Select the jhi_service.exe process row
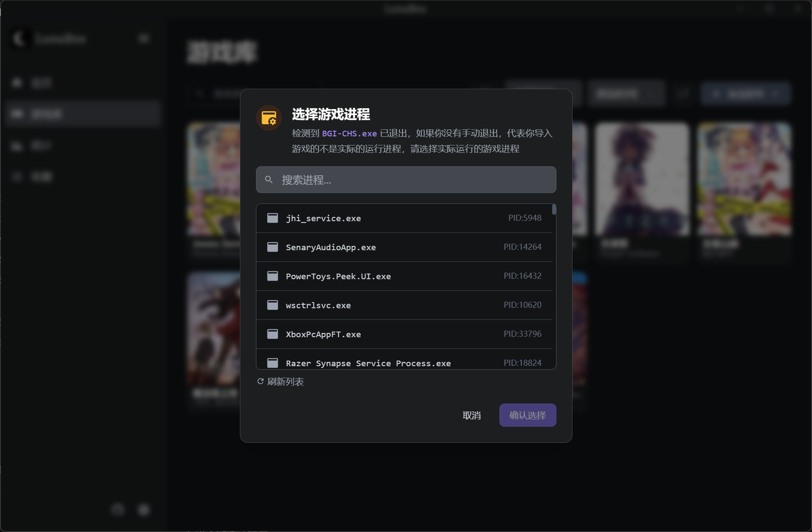This screenshot has width=812, height=532. pos(404,218)
